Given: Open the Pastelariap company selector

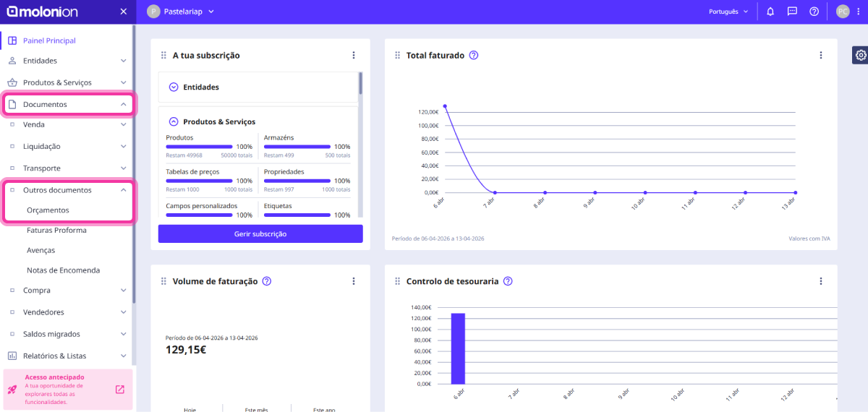Looking at the screenshot, I should pyautogui.click(x=181, y=12).
